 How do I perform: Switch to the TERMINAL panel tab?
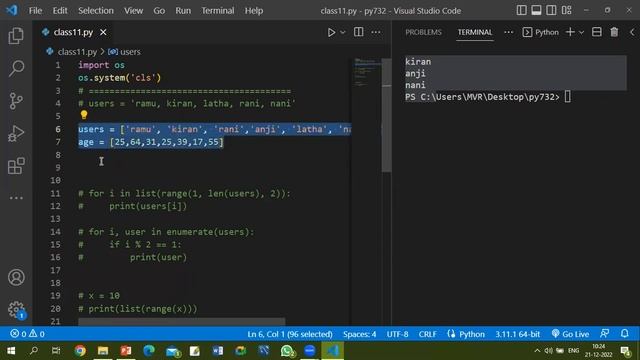[x=475, y=32]
